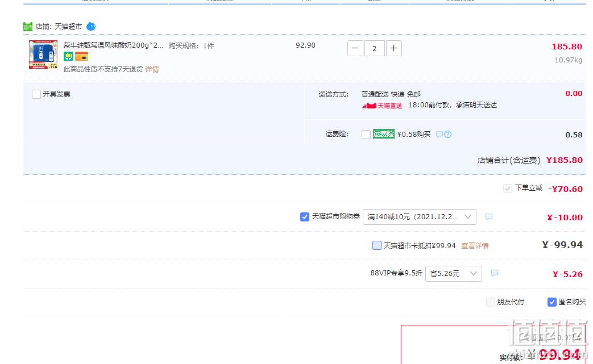This screenshot has height=364, width=593.
Task: Click the quantity input field showing 2
Action: (375, 48)
